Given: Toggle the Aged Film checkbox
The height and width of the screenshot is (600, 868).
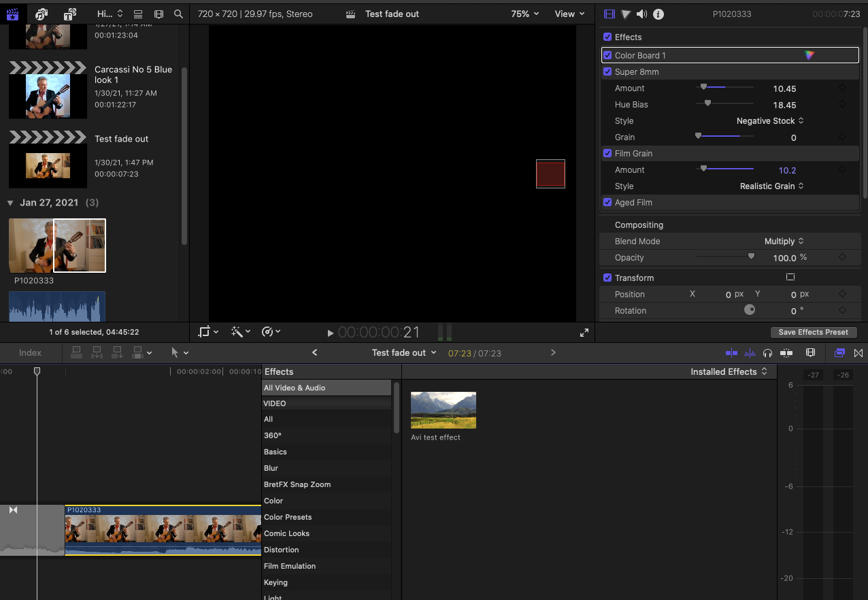Looking at the screenshot, I should (x=607, y=202).
